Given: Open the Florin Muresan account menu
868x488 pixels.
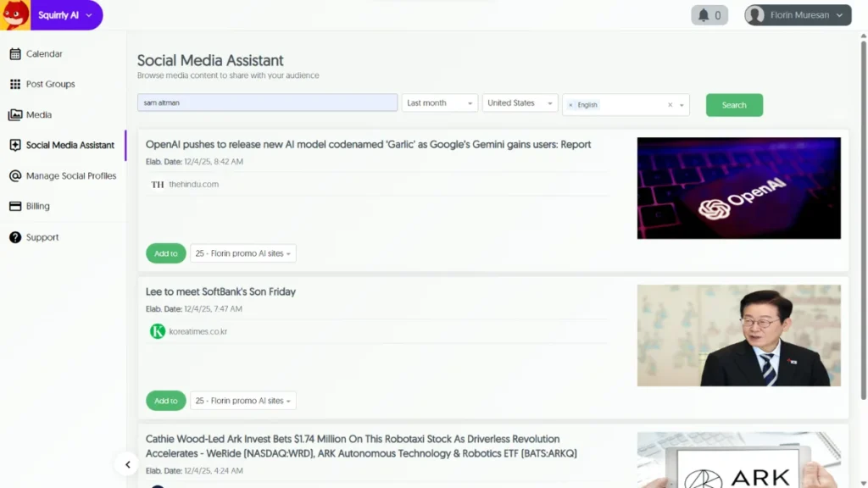Looking at the screenshot, I should click(x=798, y=15).
